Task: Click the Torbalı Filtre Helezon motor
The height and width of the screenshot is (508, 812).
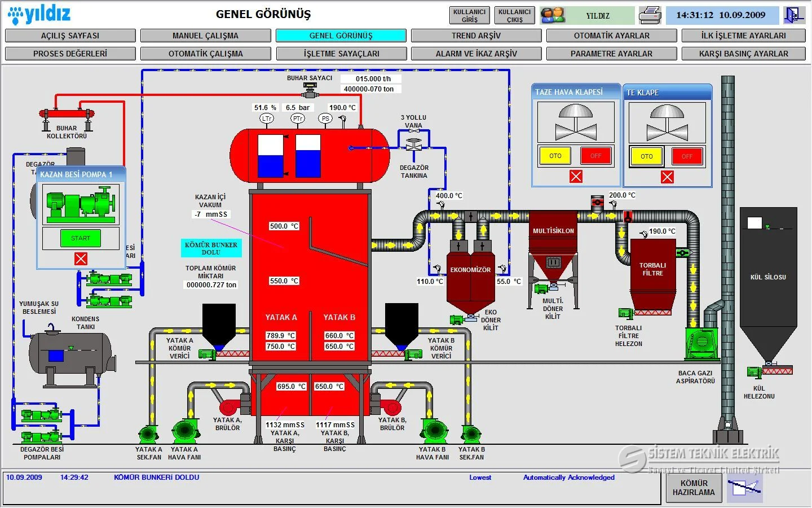Action: coord(626,314)
